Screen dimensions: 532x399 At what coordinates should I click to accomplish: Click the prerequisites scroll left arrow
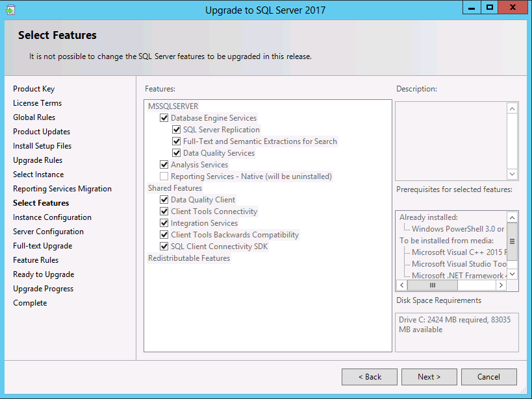[401, 285]
